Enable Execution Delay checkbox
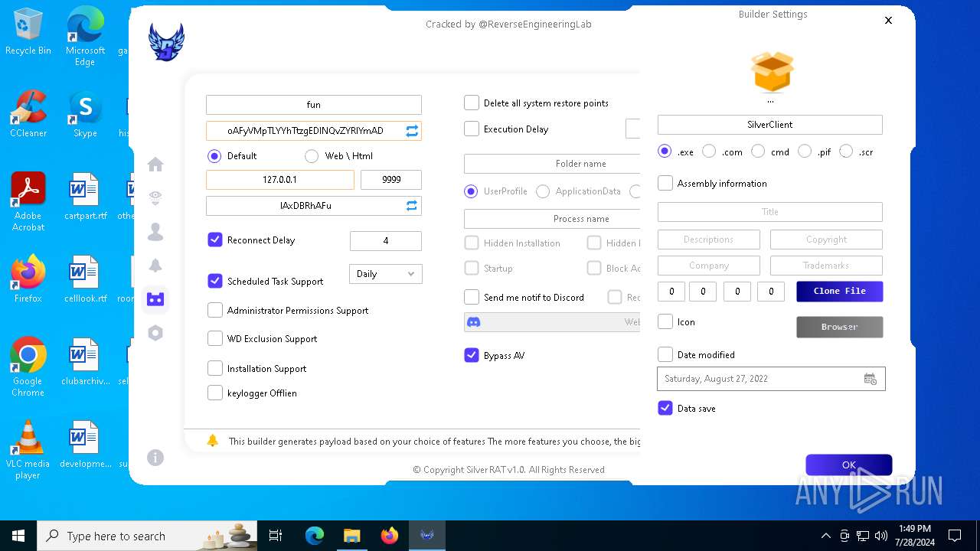The height and width of the screenshot is (551, 980). pyautogui.click(x=472, y=129)
